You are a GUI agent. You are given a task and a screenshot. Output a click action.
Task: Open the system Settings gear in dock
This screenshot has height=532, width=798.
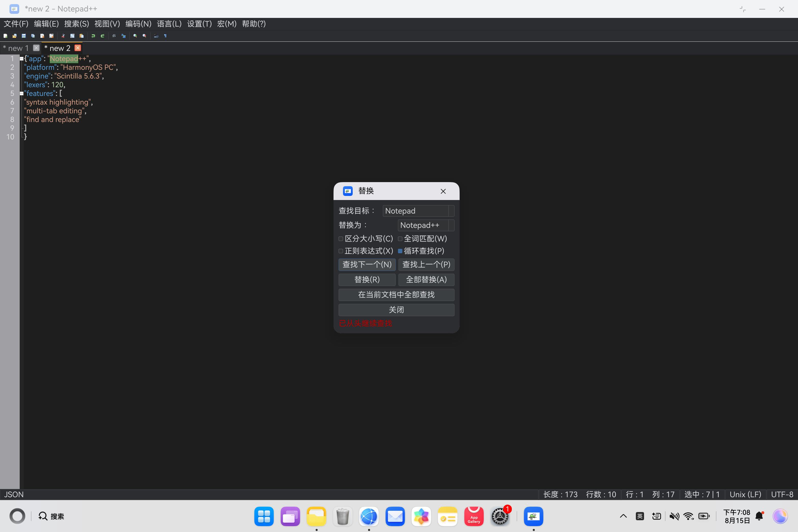point(500,516)
